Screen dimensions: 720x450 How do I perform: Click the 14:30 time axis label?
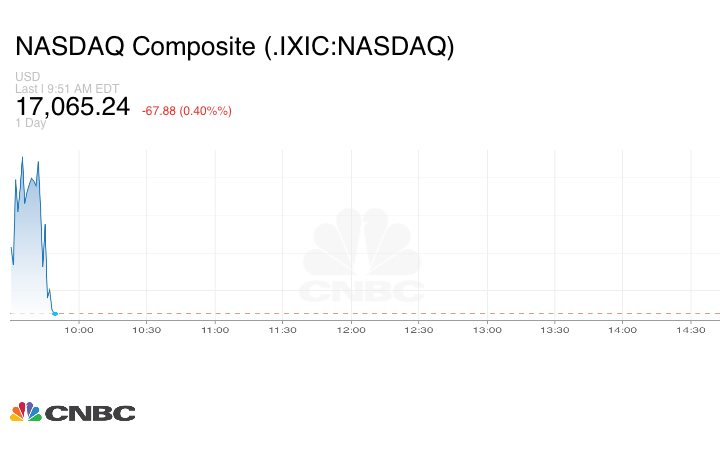[x=691, y=330]
